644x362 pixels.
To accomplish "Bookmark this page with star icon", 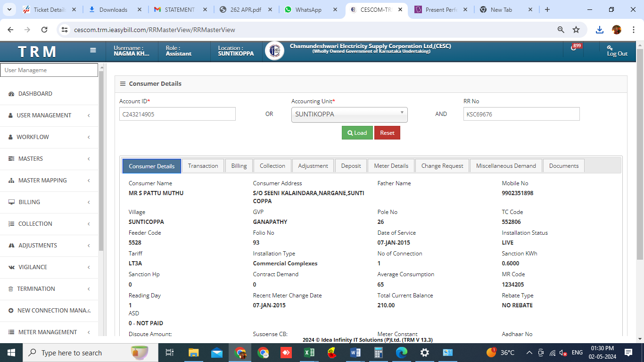I will [x=576, y=30].
